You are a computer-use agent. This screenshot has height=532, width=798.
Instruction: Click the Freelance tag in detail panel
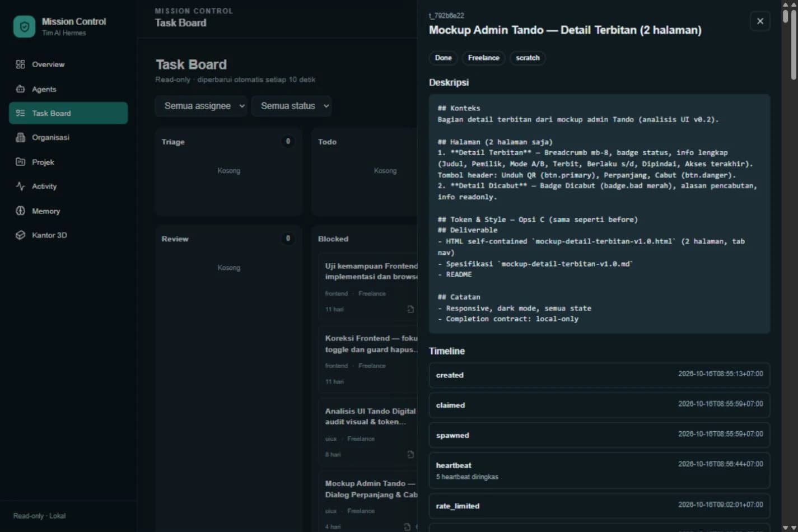coord(484,58)
